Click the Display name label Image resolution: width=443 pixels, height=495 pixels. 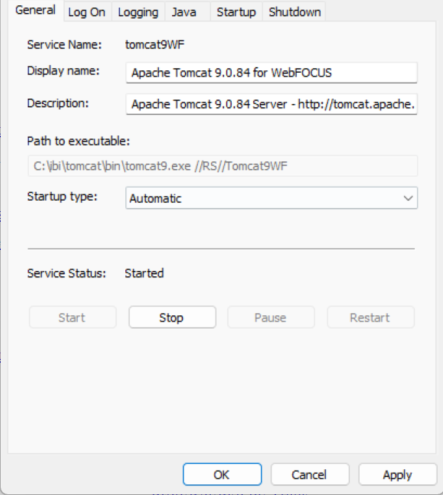pyautogui.click(x=63, y=71)
